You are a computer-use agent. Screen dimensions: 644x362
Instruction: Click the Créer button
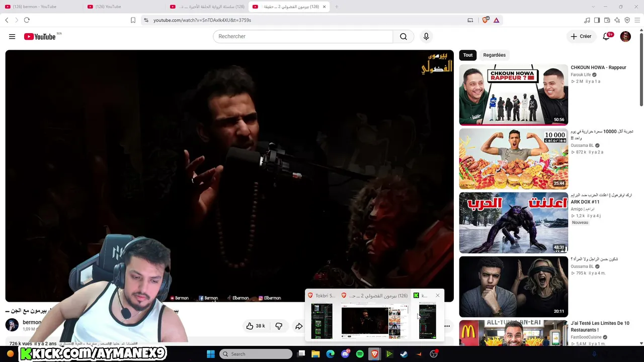[581, 36]
